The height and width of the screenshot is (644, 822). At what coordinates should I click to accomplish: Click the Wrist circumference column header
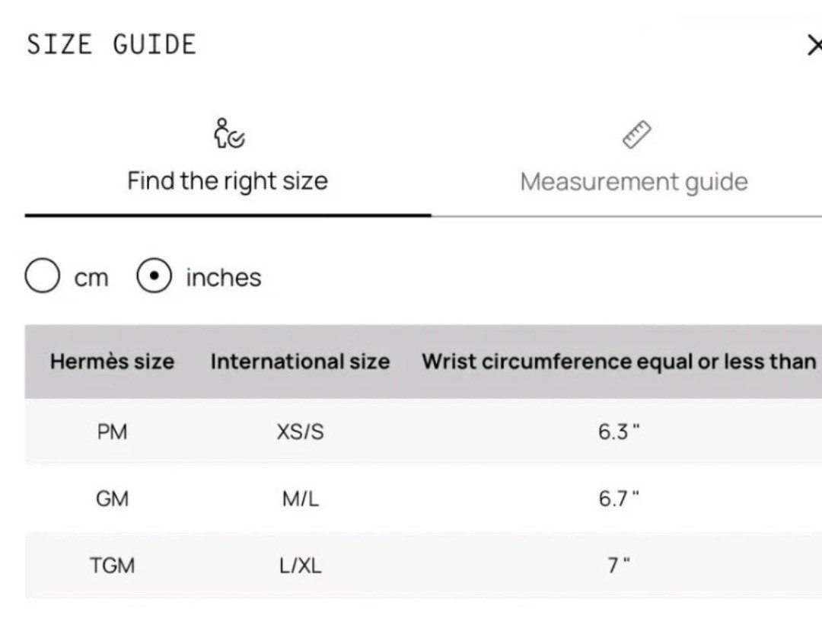(x=619, y=362)
